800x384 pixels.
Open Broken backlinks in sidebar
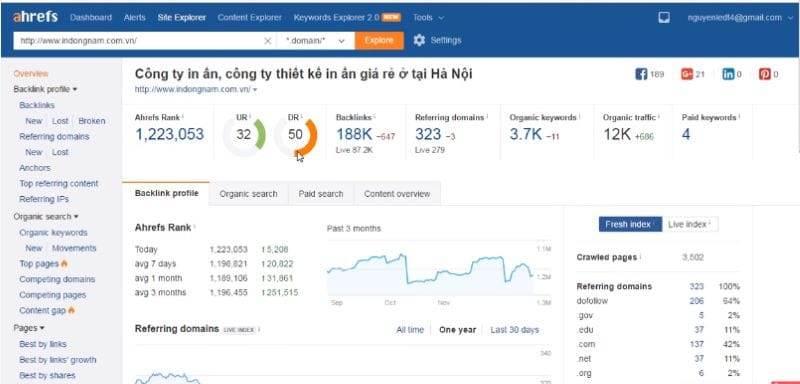pos(92,121)
